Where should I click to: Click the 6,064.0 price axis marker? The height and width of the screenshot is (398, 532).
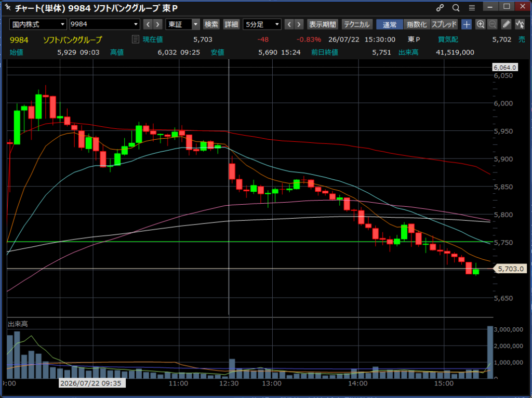(x=505, y=67)
